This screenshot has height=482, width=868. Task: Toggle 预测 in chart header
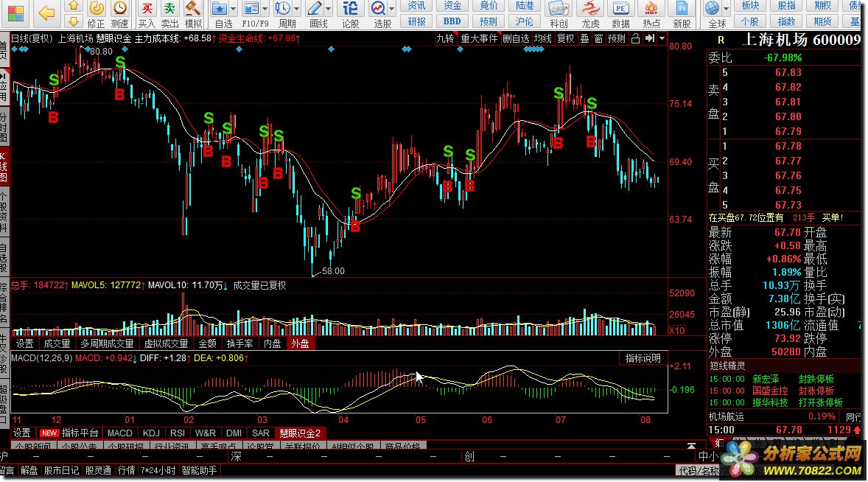tap(616, 38)
